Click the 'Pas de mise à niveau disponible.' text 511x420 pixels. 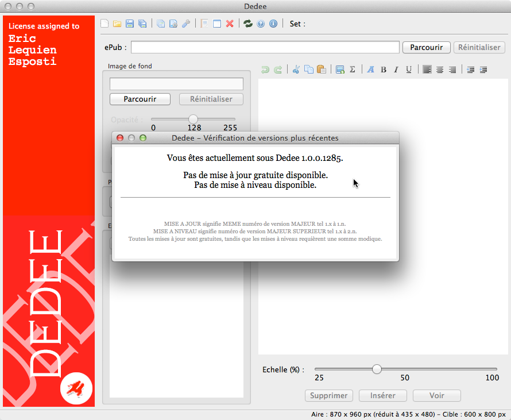[255, 185]
